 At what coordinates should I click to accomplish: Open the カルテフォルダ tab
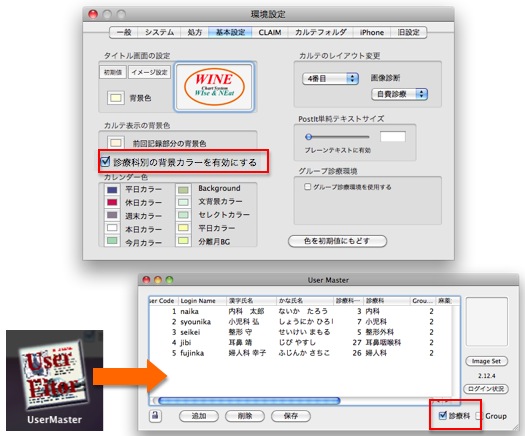[320, 32]
